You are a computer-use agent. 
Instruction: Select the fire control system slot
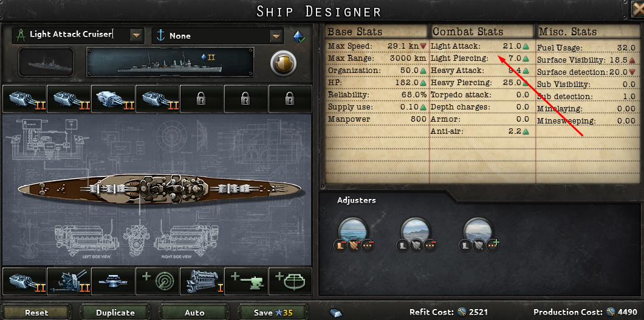coord(113,281)
